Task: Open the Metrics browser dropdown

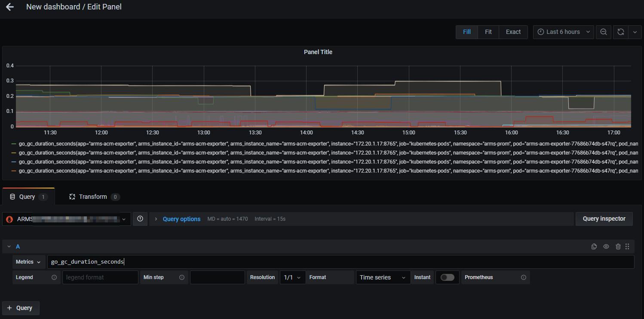Action: tap(28, 262)
